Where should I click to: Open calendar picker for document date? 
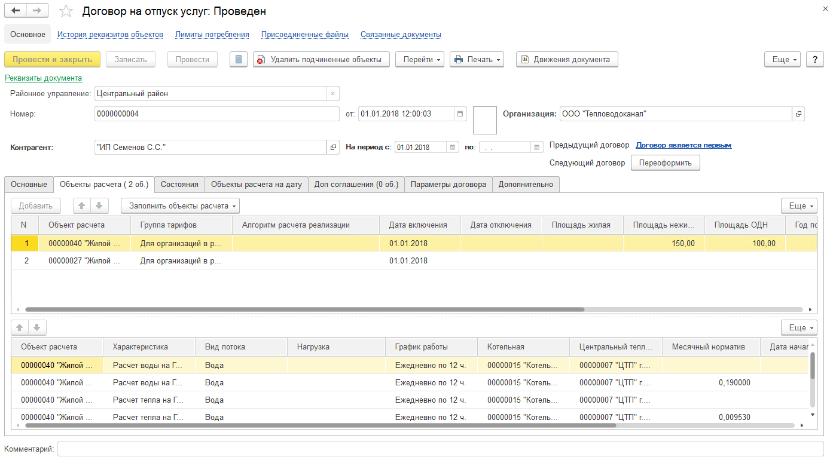click(x=460, y=114)
